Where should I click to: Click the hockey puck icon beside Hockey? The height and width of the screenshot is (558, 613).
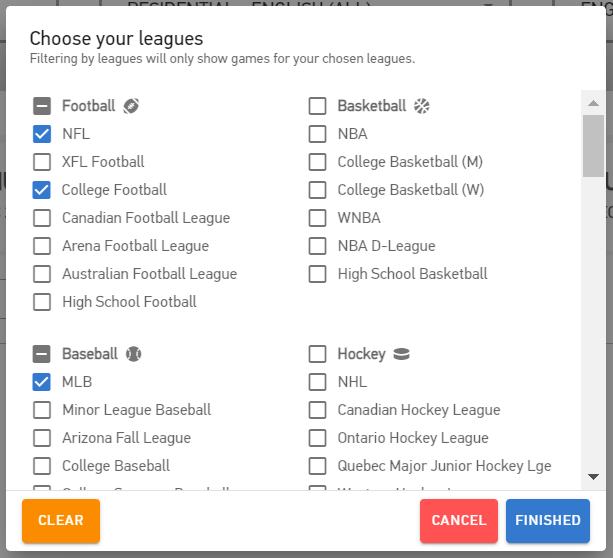pos(402,354)
